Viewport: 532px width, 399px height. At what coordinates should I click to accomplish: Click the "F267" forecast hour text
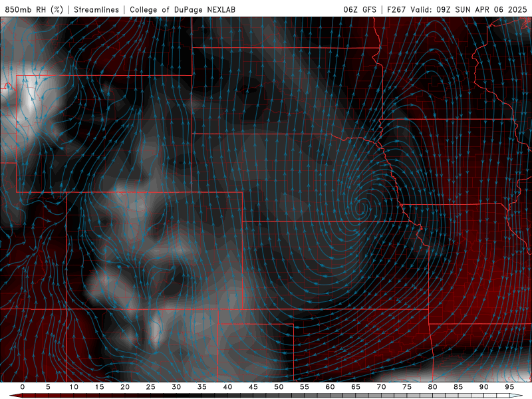pyautogui.click(x=396, y=9)
